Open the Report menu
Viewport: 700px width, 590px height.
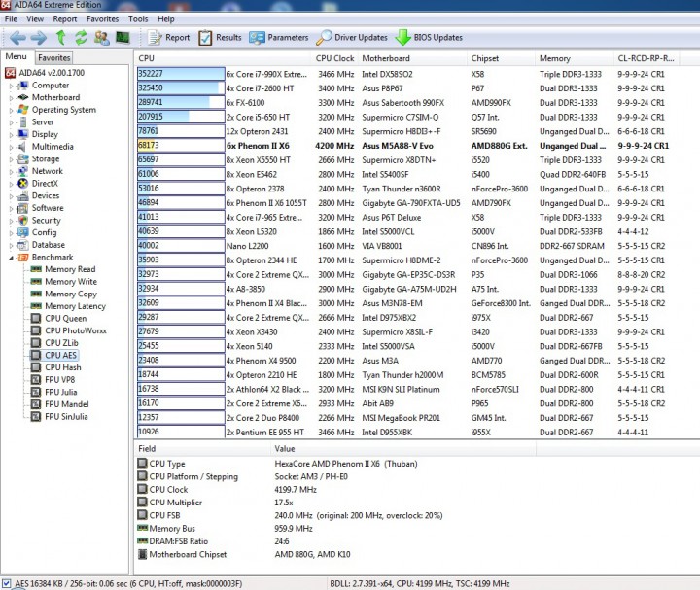tap(65, 18)
